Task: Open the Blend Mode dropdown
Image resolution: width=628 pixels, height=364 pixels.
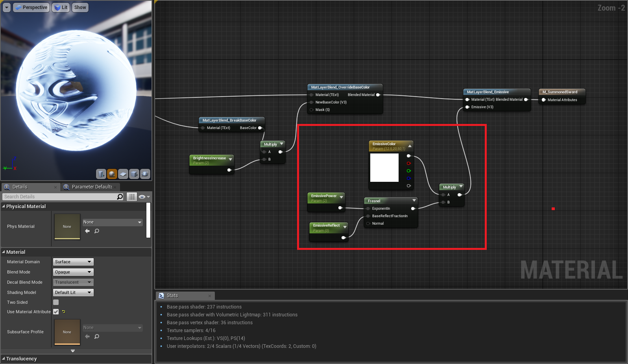Action: tap(73, 272)
